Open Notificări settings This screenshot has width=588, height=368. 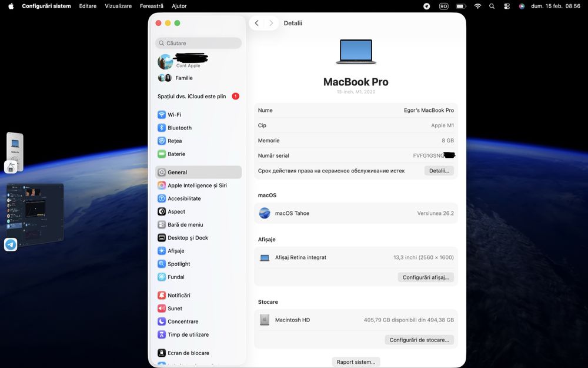coord(198,295)
